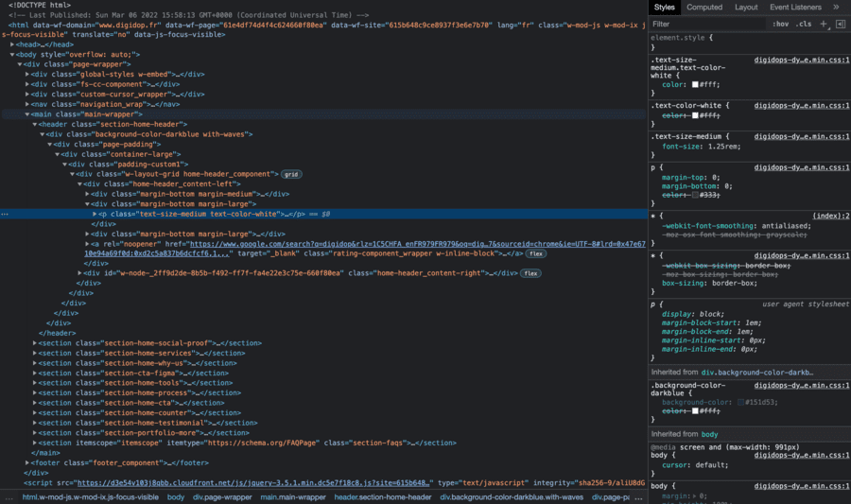
Task: Collapse the main-wrapper element
Action: pyautogui.click(x=27, y=114)
